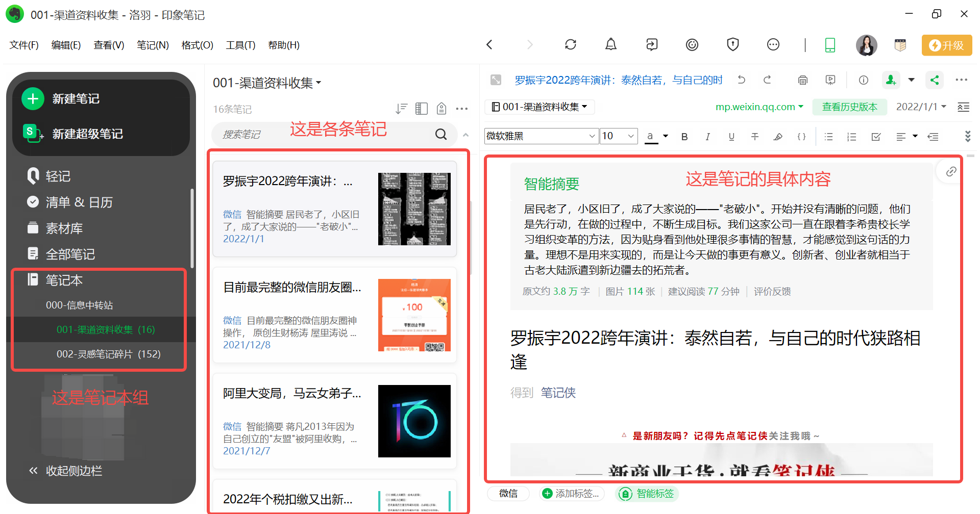This screenshot has width=980, height=514.
Task: Open the mp.weixin.qq.com source URL dropdown
Action: 759,107
